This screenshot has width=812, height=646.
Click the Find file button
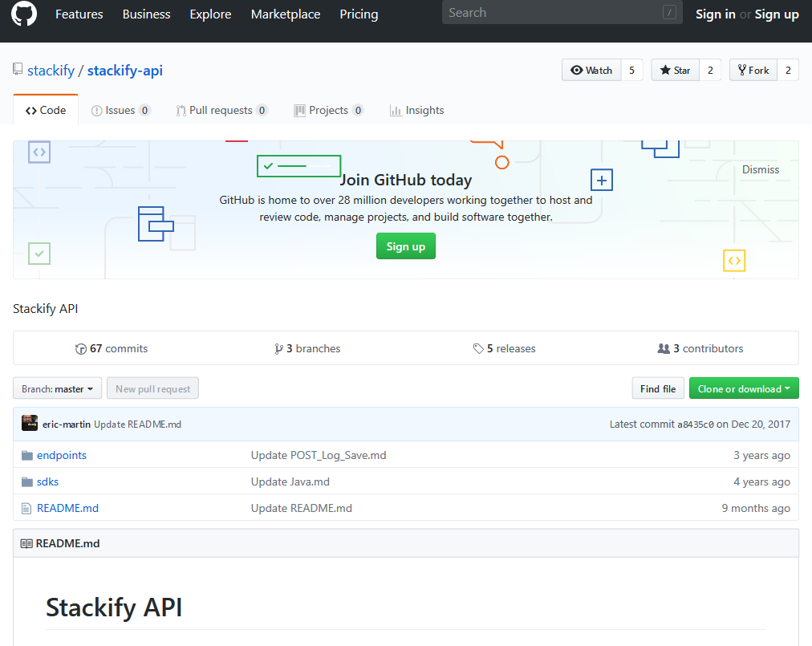658,388
